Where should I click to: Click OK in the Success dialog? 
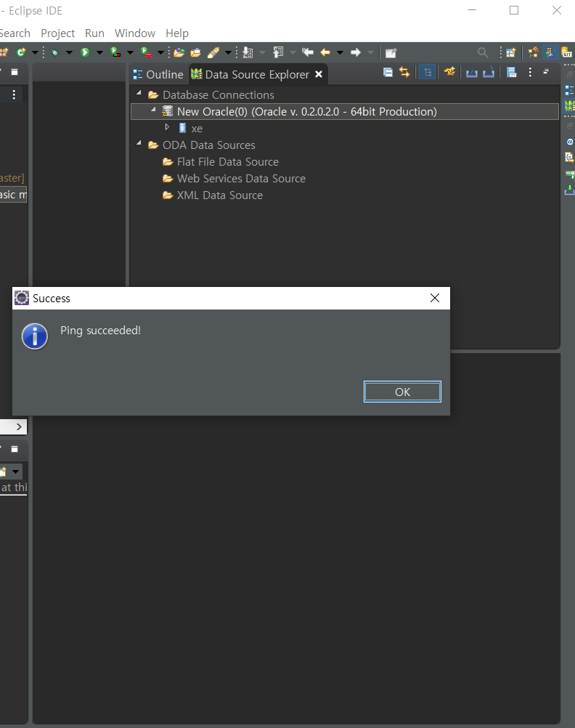(402, 392)
